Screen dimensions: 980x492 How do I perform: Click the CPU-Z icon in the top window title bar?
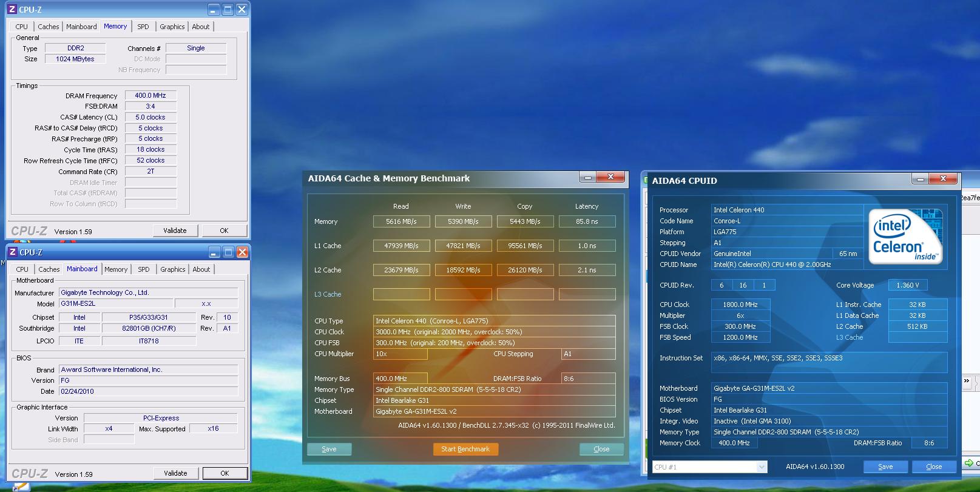coord(12,10)
